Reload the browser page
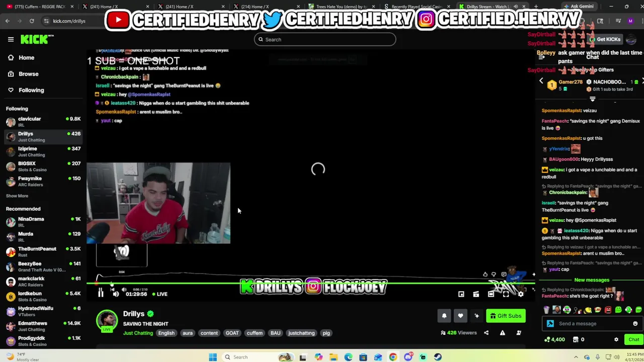This screenshot has height=362, width=644. [32, 21]
